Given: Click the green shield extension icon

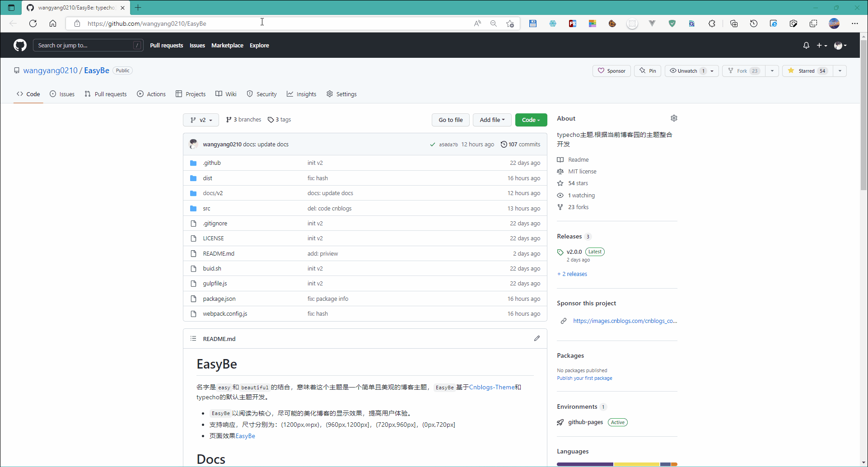Looking at the screenshot, I should (672, 23).
